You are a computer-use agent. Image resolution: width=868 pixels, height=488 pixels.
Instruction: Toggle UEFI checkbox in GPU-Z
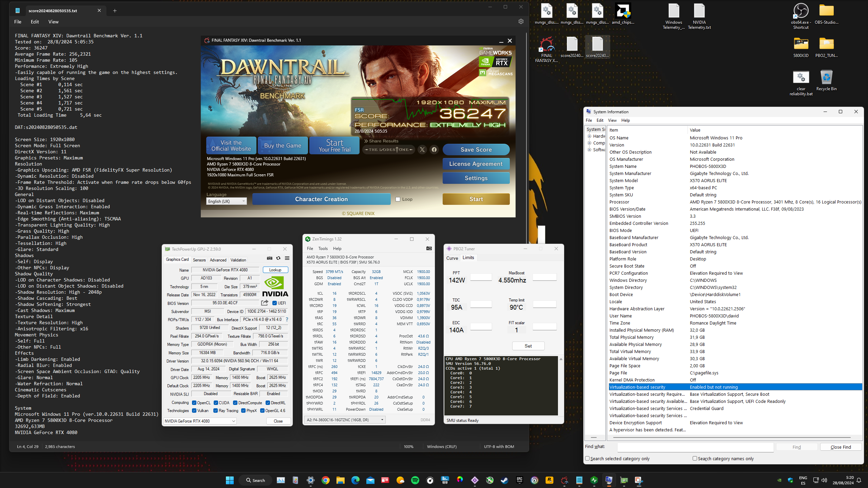click(274, 303)
